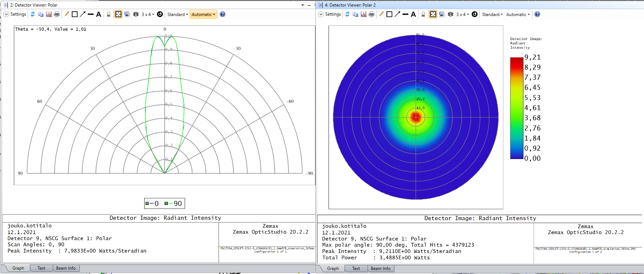Select text annotation tool in Polar window
This screenshot has width=644, height=274.
click(99, 14)
